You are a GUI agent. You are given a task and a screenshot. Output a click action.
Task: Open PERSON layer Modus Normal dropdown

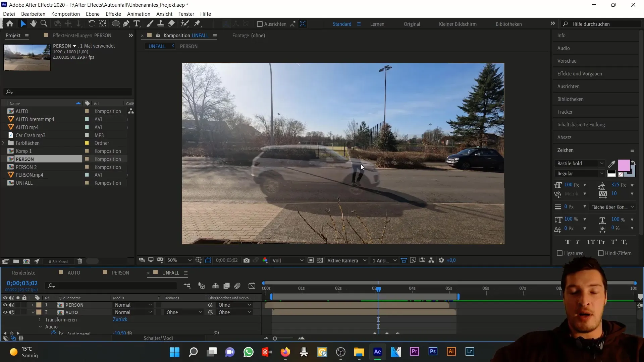[133, 305]
